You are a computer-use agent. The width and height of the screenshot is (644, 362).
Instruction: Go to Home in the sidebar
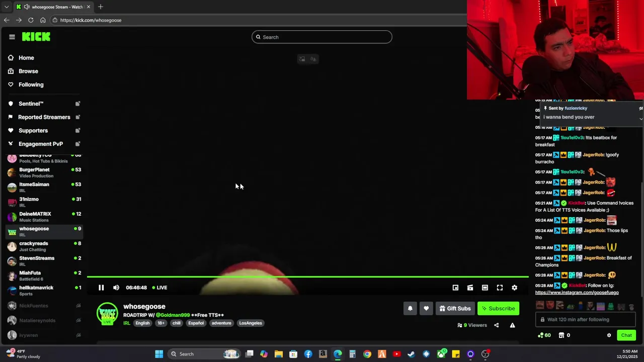click(x=26, y=58)
